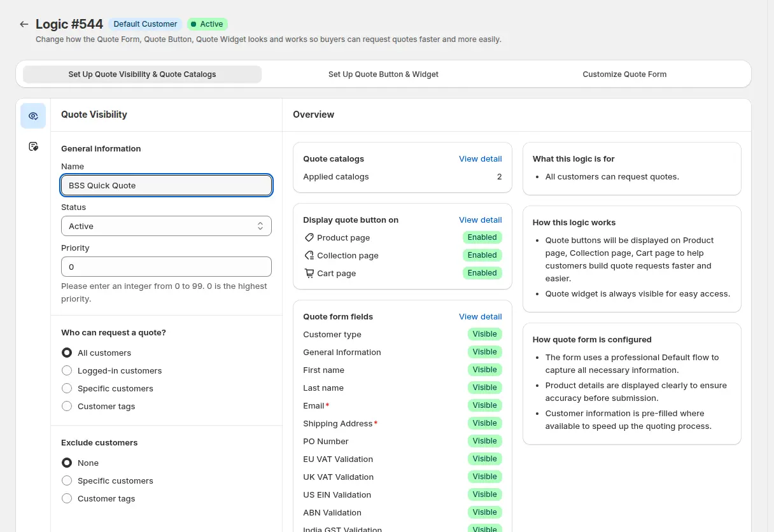Click the What this logic is for heading

[x=573, y=159]
